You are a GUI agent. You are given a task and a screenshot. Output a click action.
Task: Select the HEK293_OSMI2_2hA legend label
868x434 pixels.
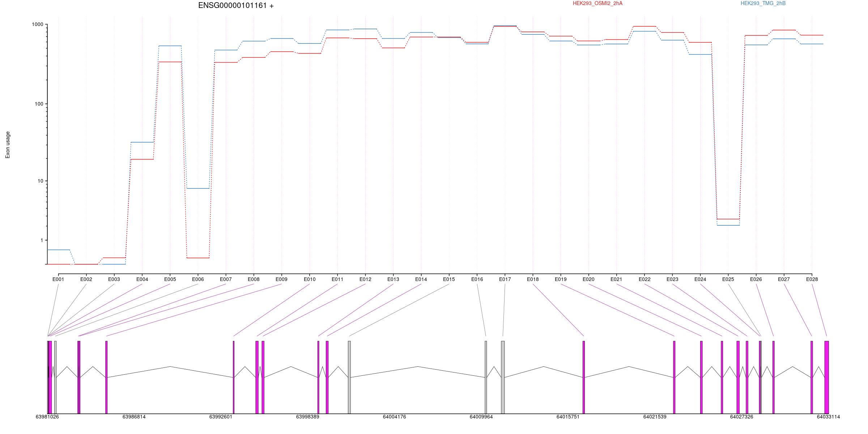(x=597, y=3)
